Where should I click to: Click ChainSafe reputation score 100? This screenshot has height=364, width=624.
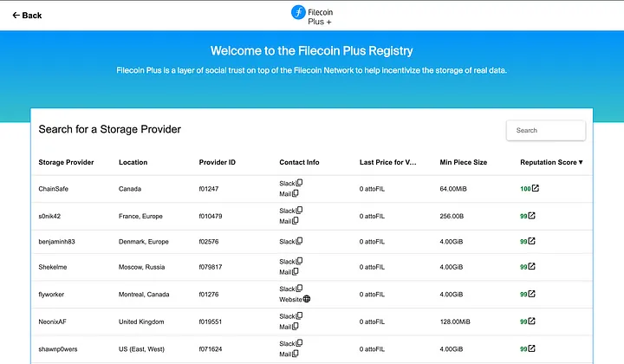(525, 189)
